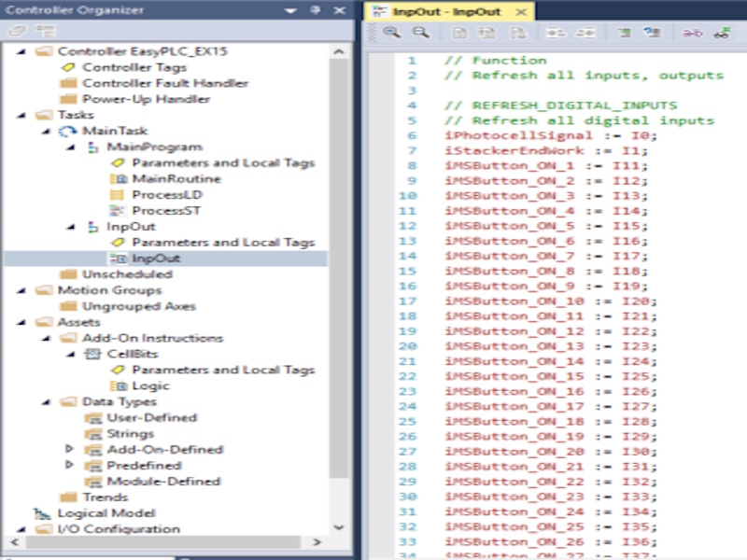
Task: Select MainRoutine in the tree
Action: coord(176,178)
